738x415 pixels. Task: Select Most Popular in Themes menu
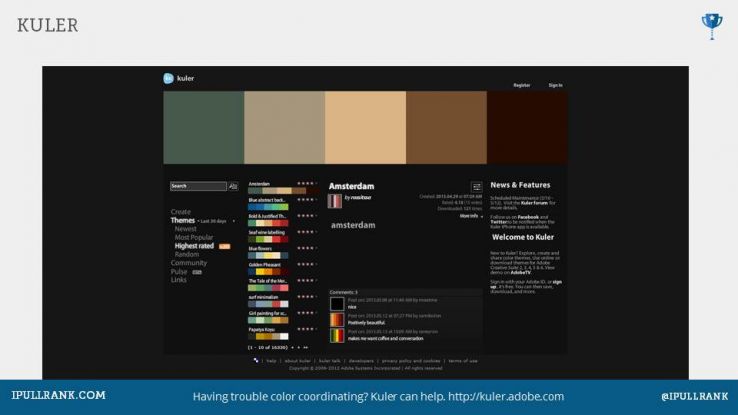(194, 237)
